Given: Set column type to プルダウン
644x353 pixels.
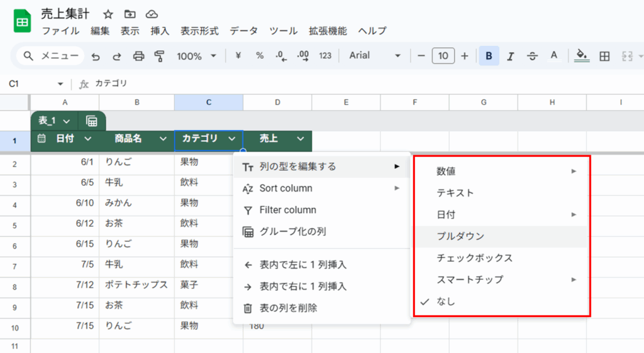Looking at the screenshot, I should (502, 237).
